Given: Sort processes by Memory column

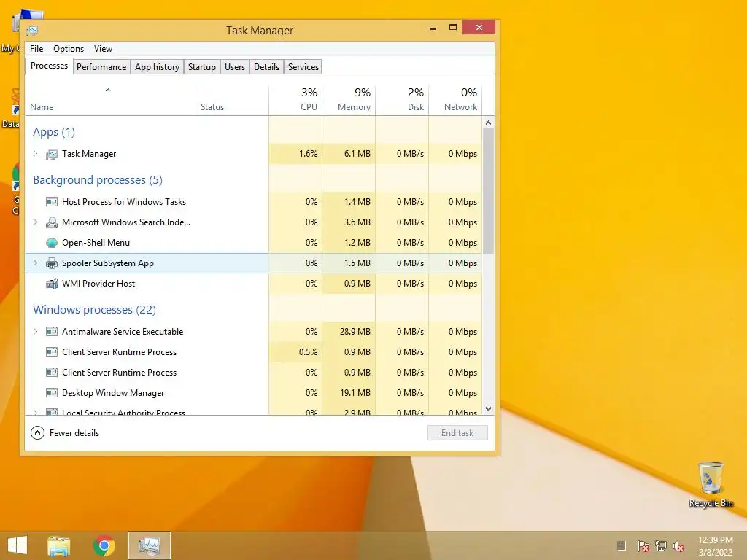Looking at the screenshot, I should point(349,101).
